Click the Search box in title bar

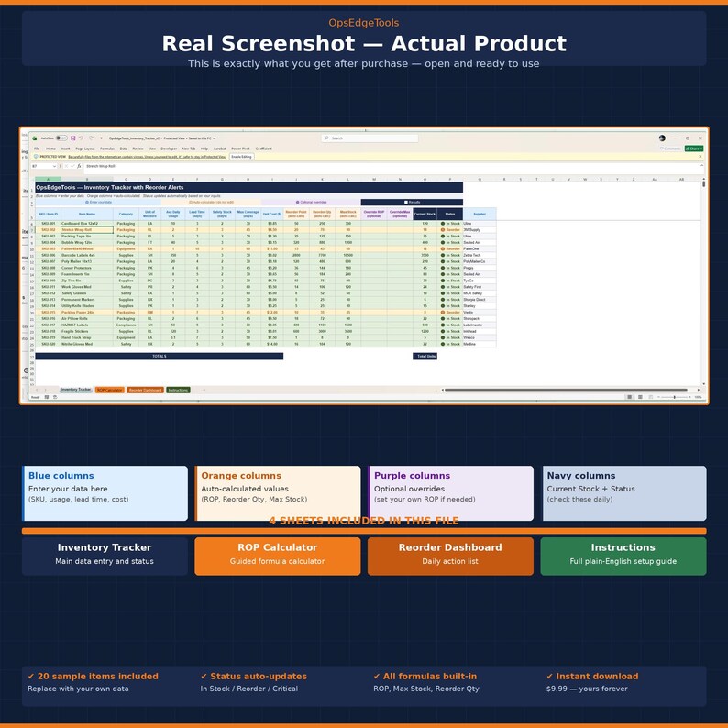370,138
